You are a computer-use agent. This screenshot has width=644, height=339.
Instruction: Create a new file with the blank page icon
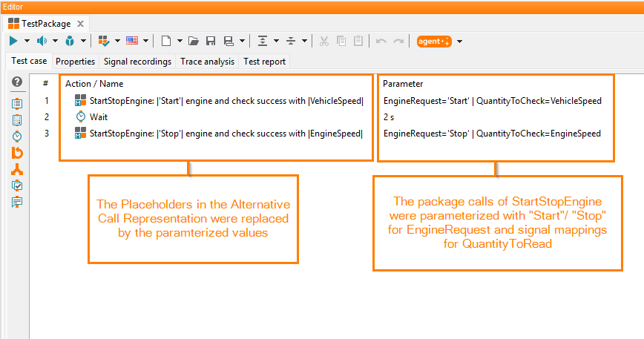point(166,41)
